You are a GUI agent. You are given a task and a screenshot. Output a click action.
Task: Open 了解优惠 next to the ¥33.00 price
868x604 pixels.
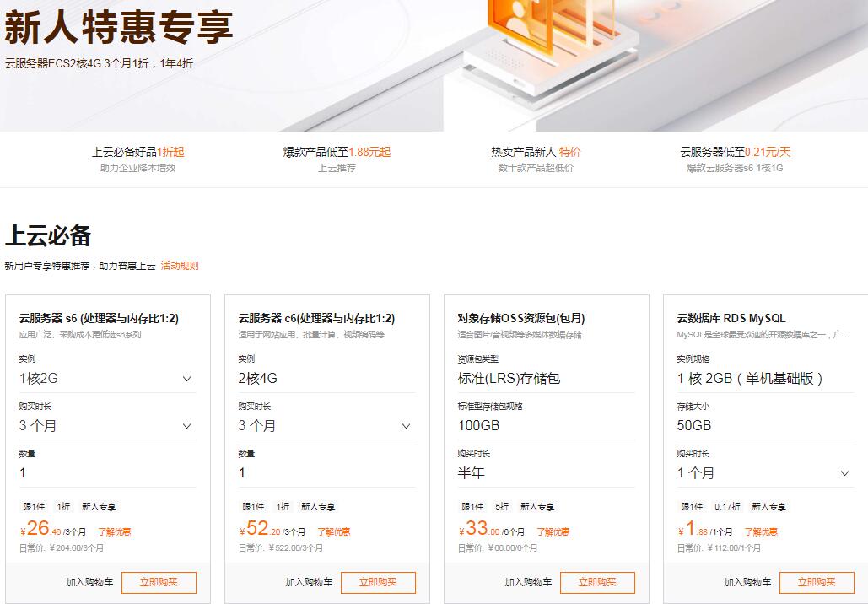(x=553, y=532)
